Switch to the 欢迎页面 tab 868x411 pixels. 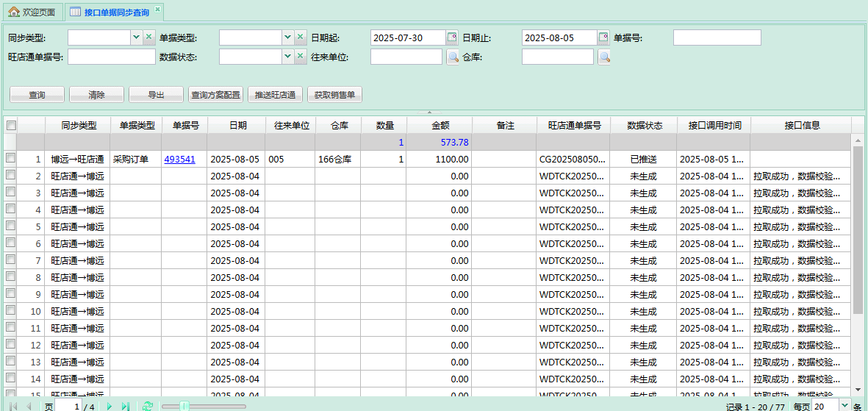[x=32, y=12]
